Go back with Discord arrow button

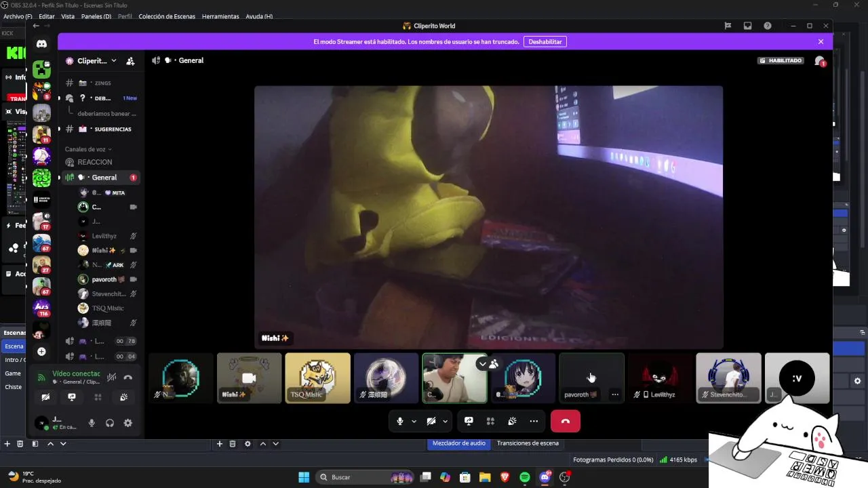coord(36,26)
